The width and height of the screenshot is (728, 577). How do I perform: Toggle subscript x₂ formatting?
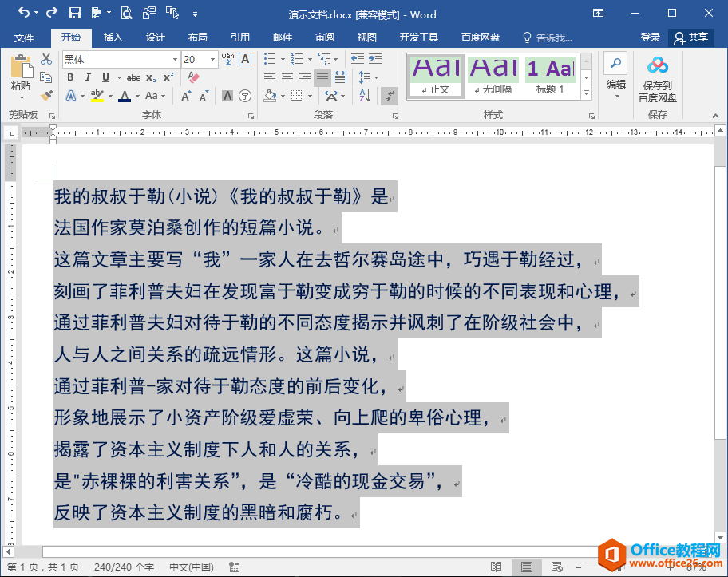click(x=151, y=77)
